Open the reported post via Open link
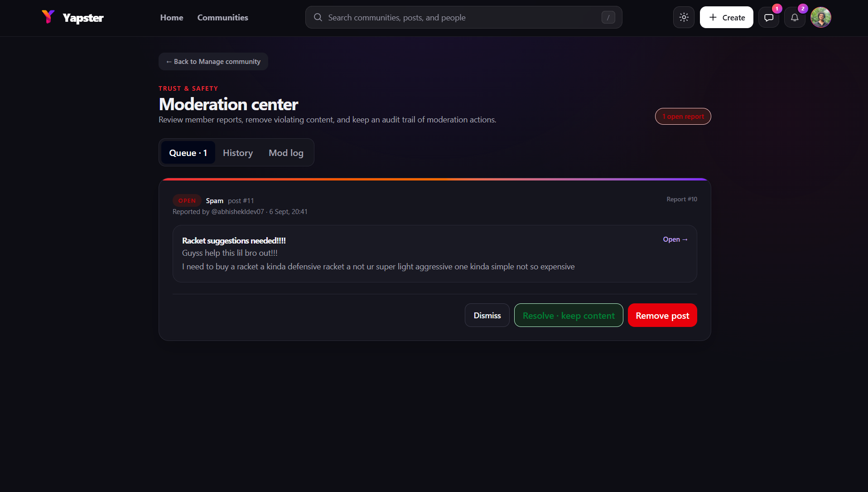Image resolution: width=868 pixels, height=492 pixels. 675,239
